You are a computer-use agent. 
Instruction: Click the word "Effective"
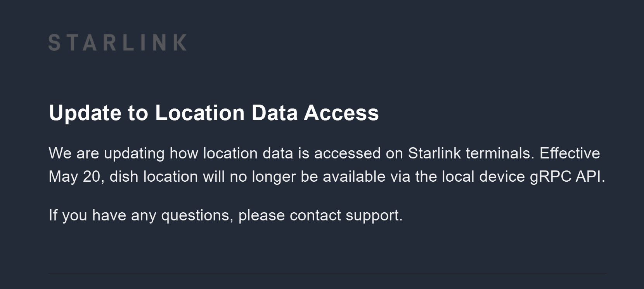[570, 153]
